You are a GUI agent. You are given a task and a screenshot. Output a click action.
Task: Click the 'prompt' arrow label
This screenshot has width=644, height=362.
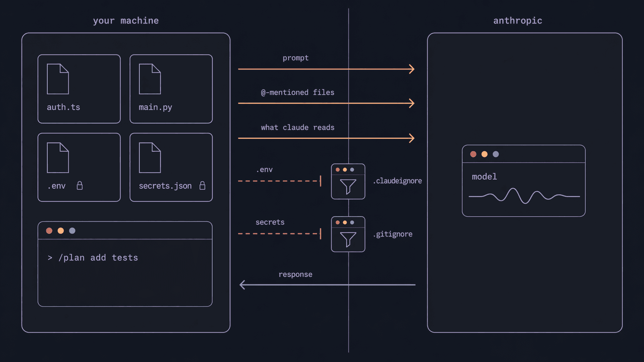(295, 58)
